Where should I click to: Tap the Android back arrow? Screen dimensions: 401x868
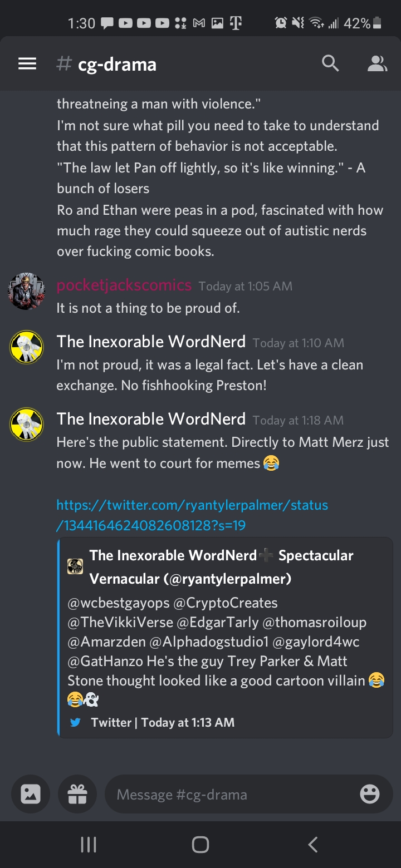tap(312, 845)
